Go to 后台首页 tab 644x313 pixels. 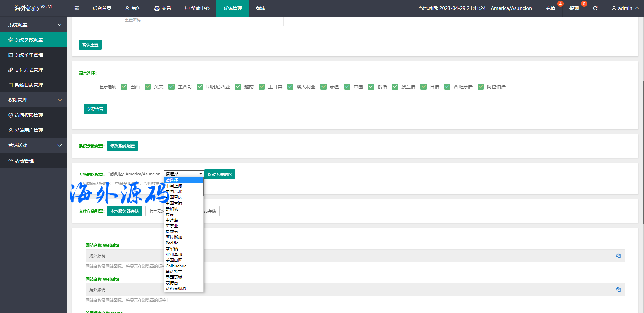[x=102, y=8]
